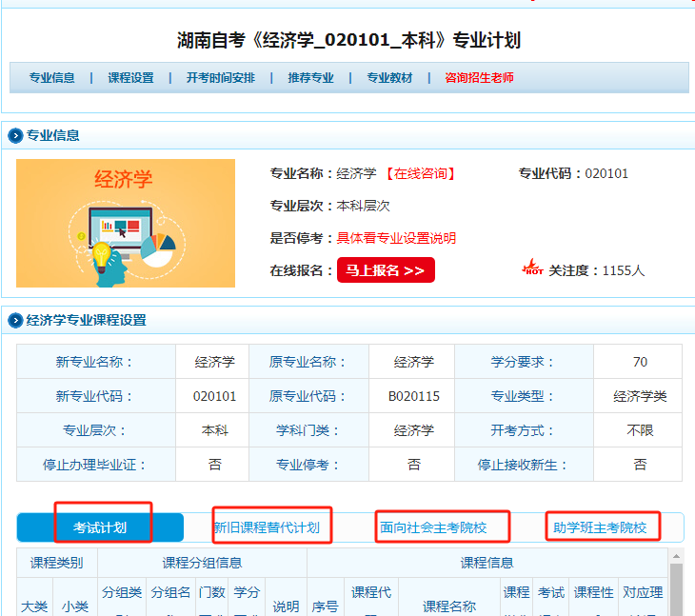Open the 专业信息 navigation link
The height and width of the screenshot is (616, 695).
tap(51, 78)
